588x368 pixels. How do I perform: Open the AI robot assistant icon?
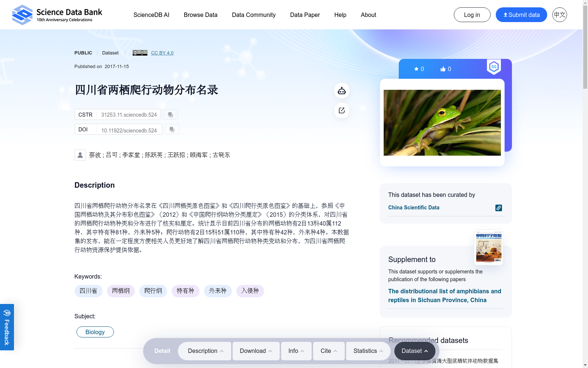click(x=342, y=91)
